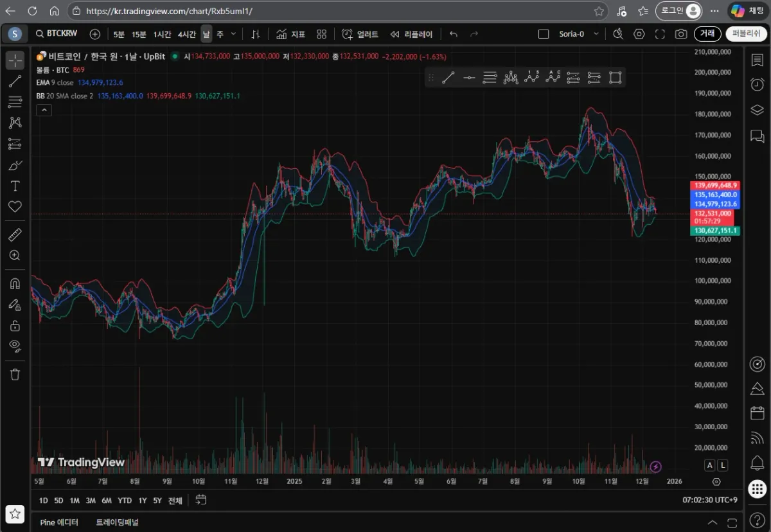Select the trend line tool in left toolbar
This screenshot has height=532, width=771.
15,81
